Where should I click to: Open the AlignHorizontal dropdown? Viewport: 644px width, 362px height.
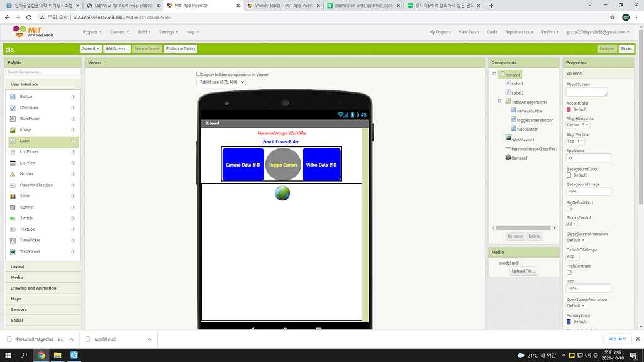coord(577,124)
